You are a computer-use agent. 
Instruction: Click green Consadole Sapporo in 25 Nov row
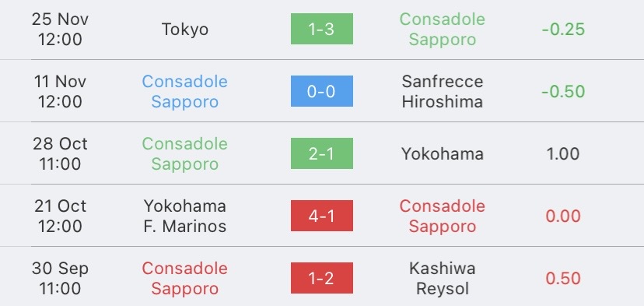coord(443,30)
